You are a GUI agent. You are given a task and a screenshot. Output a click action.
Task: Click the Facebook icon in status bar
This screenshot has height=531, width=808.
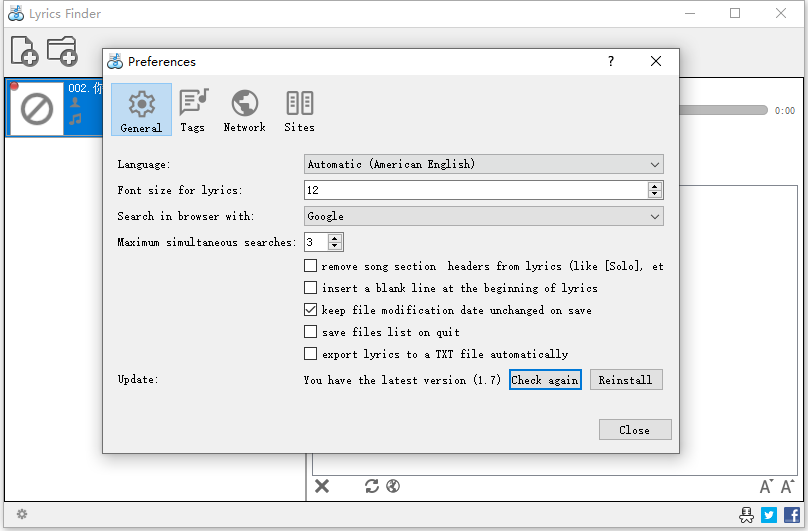[x=791, y=515]
